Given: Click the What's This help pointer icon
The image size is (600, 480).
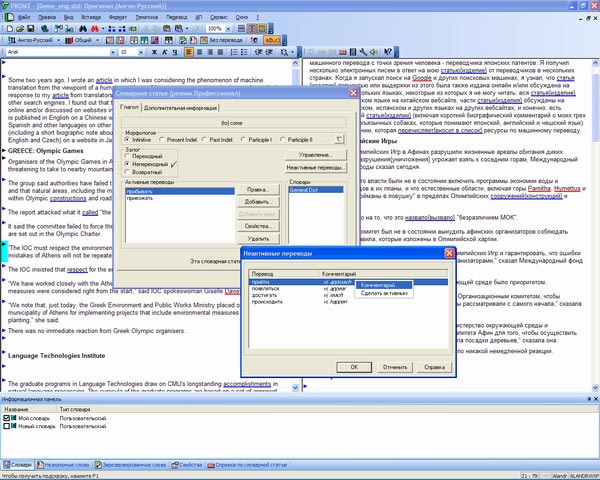Looking at the screenshot, I should click(x=388, y=52).
